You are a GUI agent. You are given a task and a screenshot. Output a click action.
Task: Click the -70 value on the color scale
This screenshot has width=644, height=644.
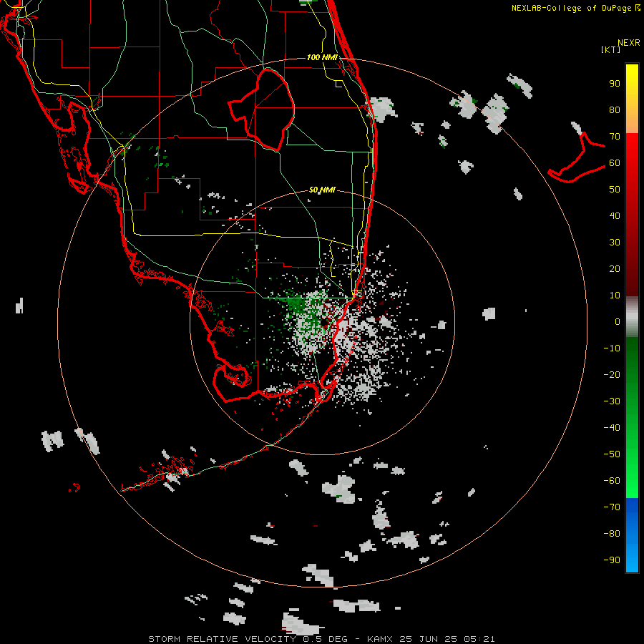click(x=612, y=507)
